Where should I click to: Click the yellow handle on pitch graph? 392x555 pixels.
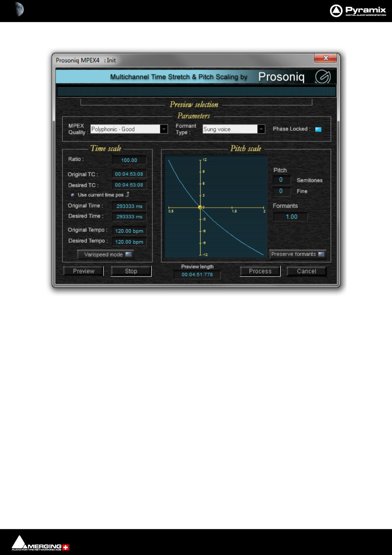tap(200, 207)
